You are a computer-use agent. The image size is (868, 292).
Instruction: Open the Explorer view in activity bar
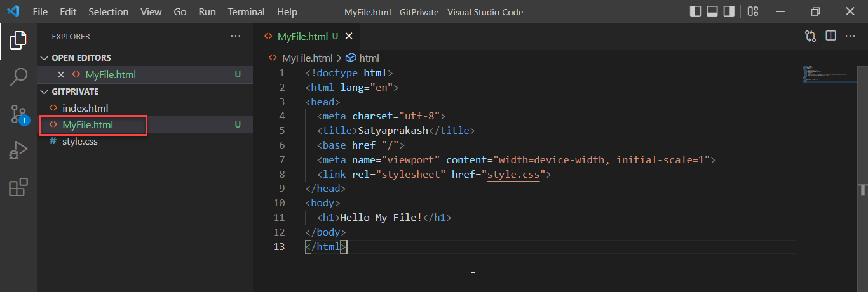tap(18, 41)
